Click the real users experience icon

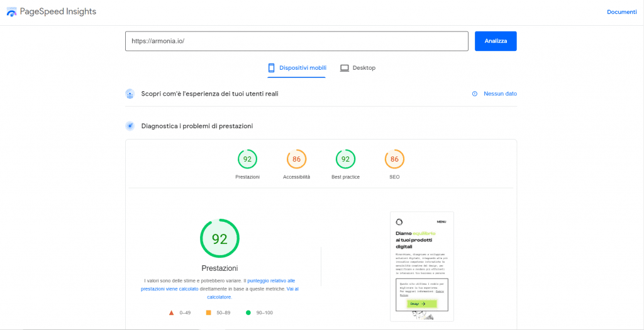point(130,94)
